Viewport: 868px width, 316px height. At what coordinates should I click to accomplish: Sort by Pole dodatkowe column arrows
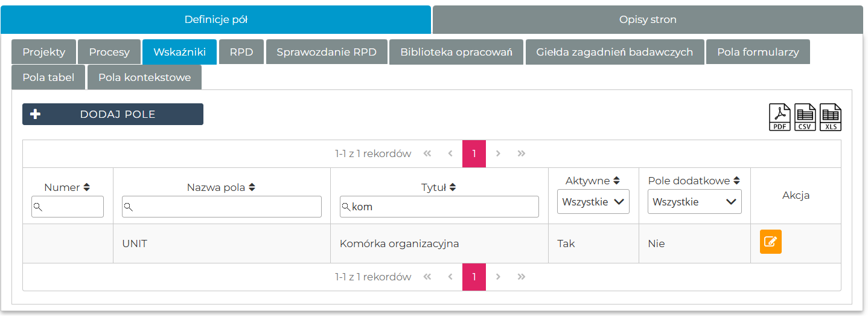tap(736, 181)
